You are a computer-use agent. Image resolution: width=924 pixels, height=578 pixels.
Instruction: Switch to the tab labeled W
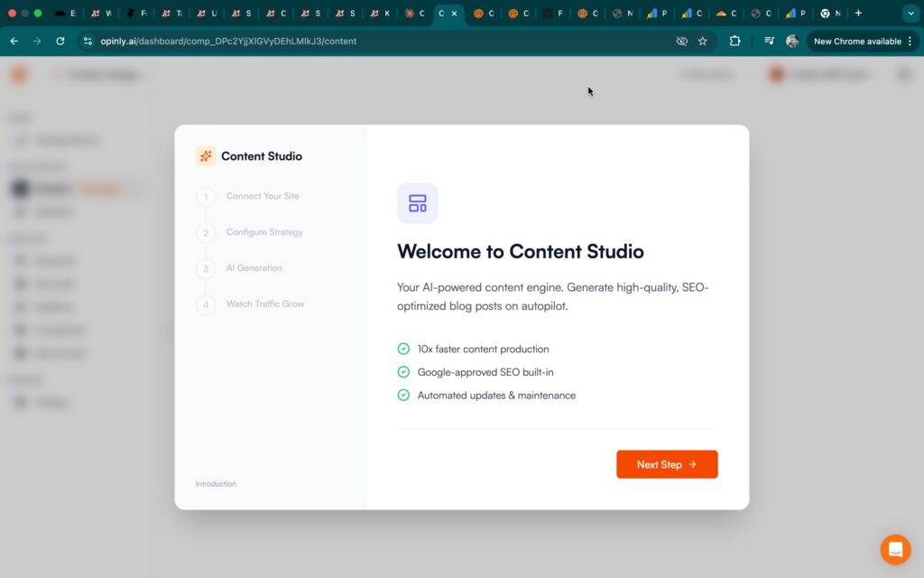(x=101, y=13)
